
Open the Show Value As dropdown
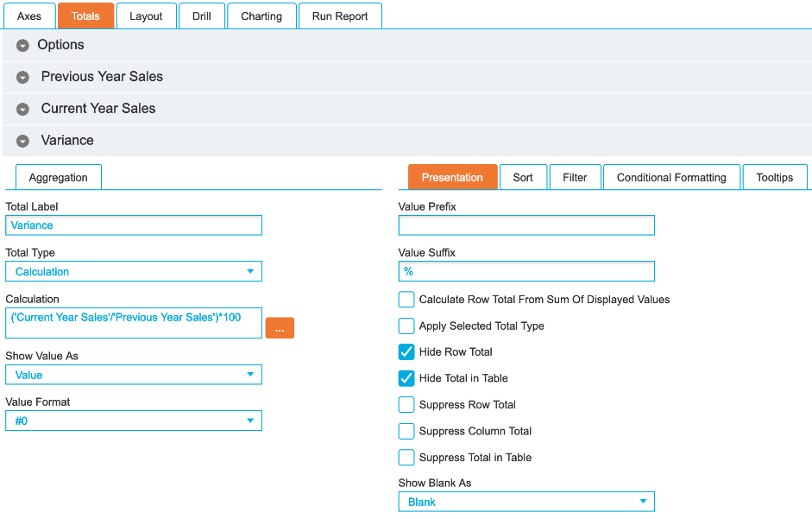(134, 375)
